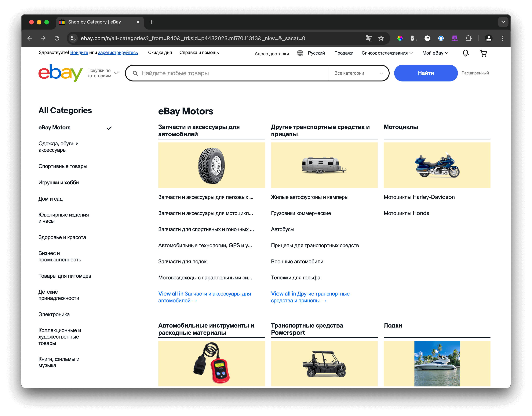532x416 pixels.
Task: Select Одежда, обувь и аксессуары category
Action: point(58,147)
